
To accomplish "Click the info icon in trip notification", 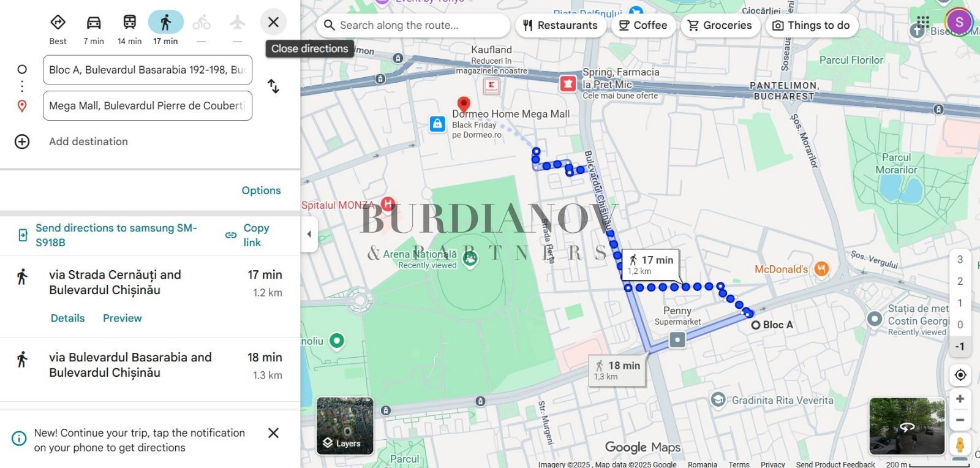I will click(x=19, y=439).
